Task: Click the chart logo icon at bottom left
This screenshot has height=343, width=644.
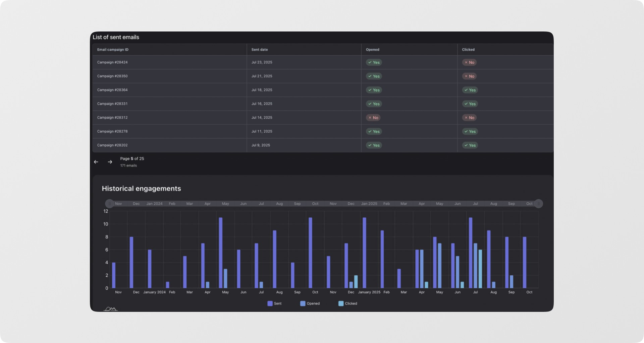Action: pos(110,309)
